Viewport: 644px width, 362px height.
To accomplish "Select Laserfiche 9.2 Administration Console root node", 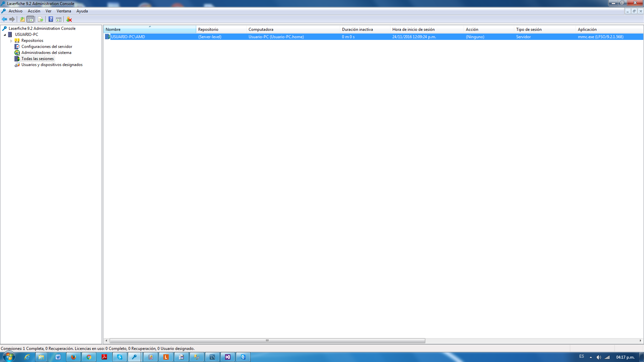I will 42,28.
